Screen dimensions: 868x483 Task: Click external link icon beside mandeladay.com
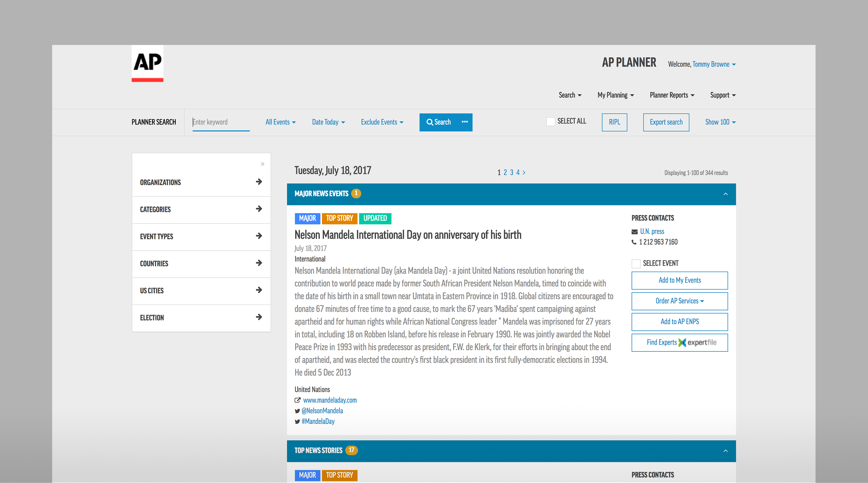coord(297,400)
